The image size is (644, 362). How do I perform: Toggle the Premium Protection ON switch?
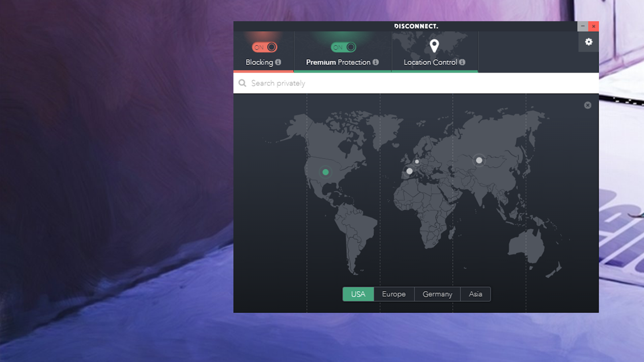tap(343, 47)
